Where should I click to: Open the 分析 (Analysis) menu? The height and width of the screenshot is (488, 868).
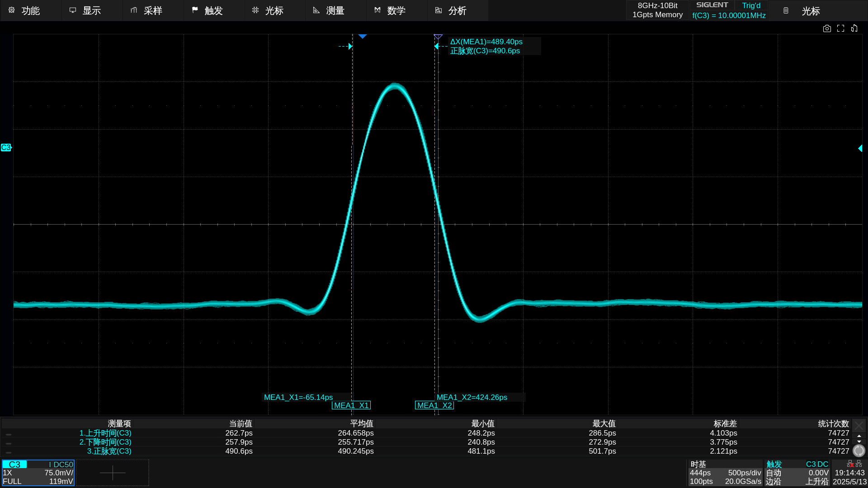coord(457,10)
